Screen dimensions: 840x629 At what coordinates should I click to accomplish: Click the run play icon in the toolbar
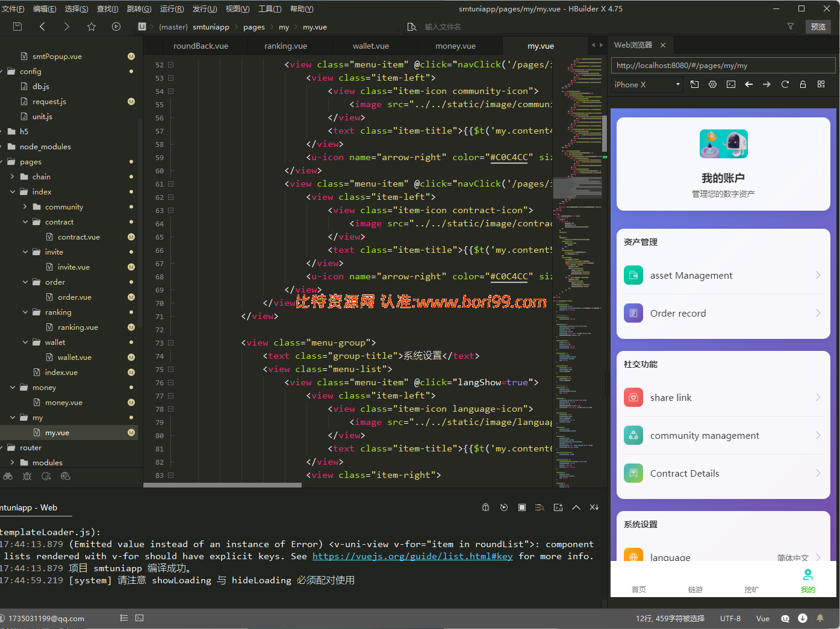(x=116, y=26)
